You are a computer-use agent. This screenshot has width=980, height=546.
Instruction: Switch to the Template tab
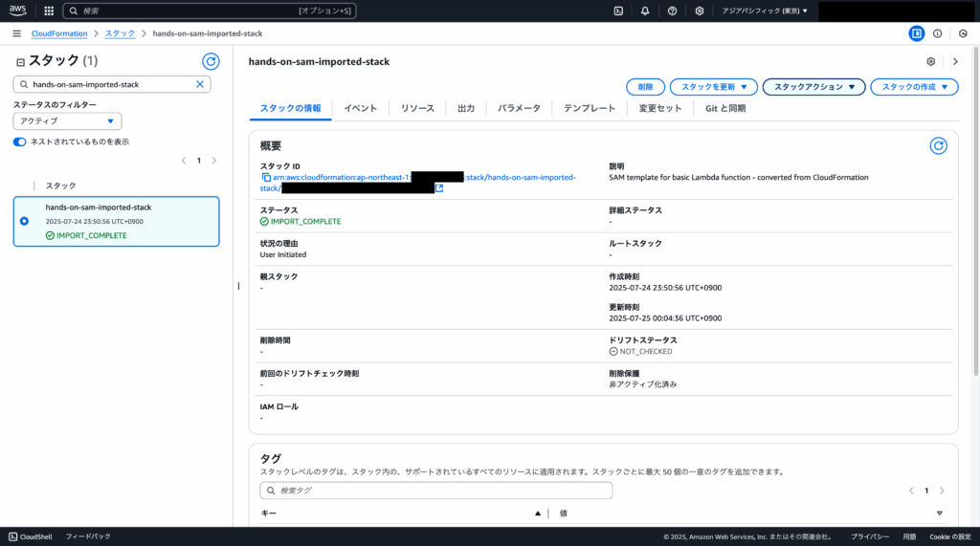tap(590, 108)
